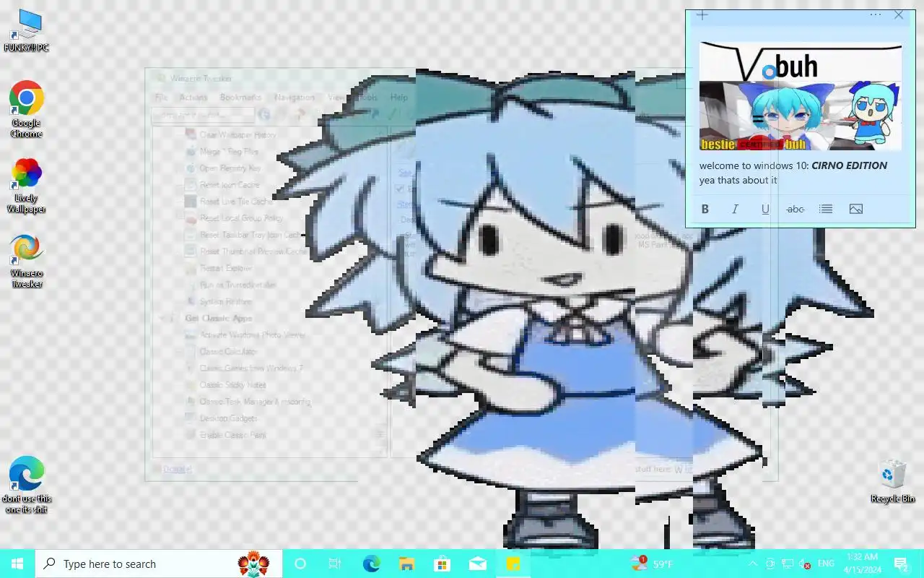Select the Lively Wallpaper desktop shortcut
This screenshot has height=578, width=924.
point(27,186)
